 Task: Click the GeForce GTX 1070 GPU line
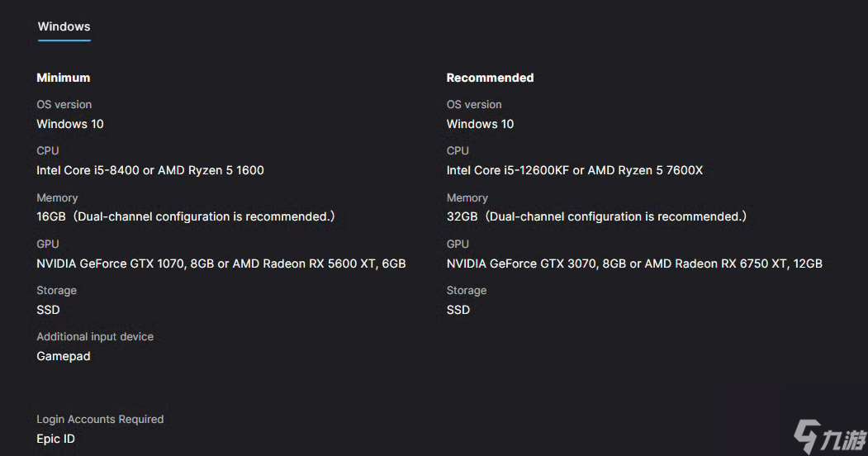click(221, 264)
